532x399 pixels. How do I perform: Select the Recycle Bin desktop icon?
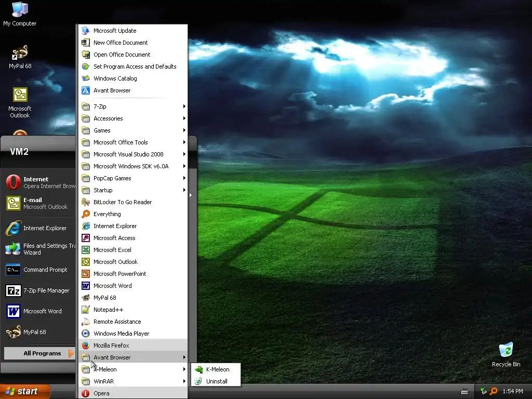(506, 355)
